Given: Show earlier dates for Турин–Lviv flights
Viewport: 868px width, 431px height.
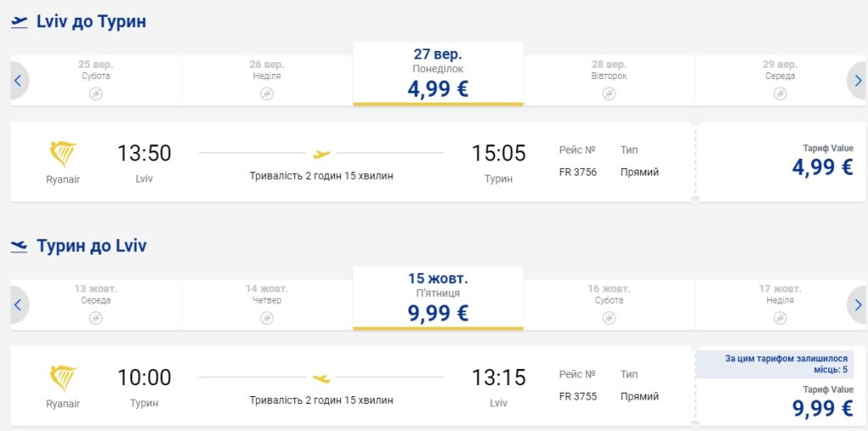Looking at the screenshot, I should pyautogui.click(x=18, y=305).
